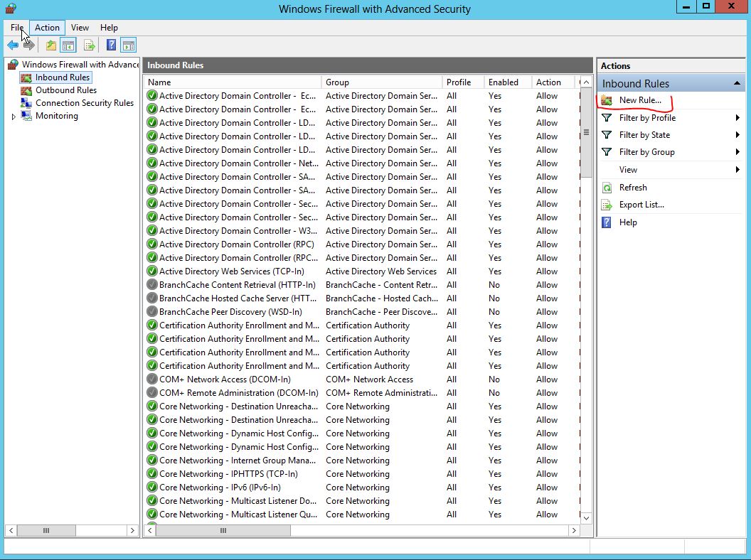This screenshot has height=560, width=751.
Task: Open Filter by State submenu arrow
Action: click(x=737, y=135)
